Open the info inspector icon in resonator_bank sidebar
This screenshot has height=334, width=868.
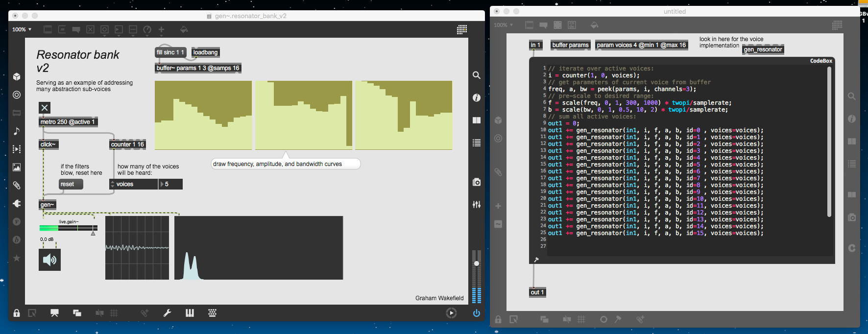click(476, 98)
